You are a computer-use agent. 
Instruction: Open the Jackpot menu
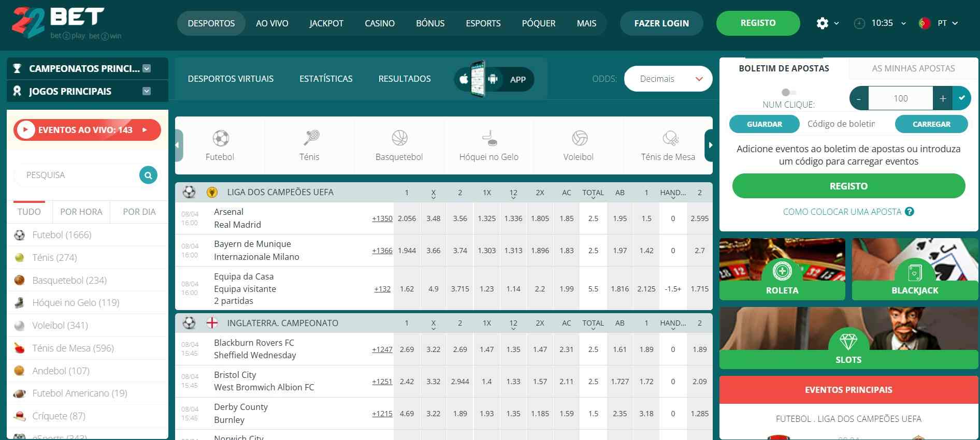(326, 23)
